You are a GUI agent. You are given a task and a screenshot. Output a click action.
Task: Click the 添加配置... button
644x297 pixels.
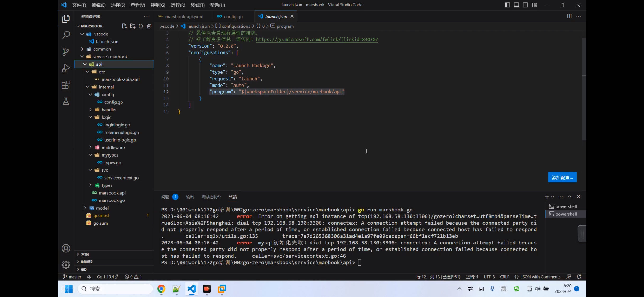(x=562, y=177)
